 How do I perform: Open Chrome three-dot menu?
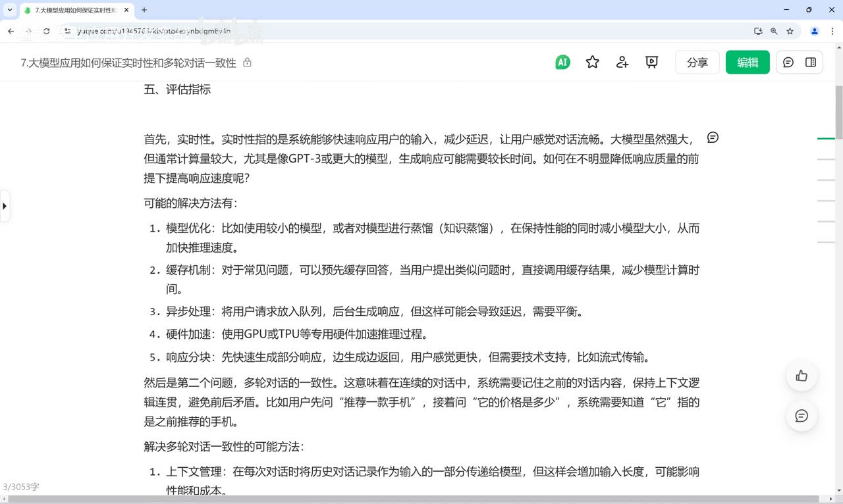(832, 31)
